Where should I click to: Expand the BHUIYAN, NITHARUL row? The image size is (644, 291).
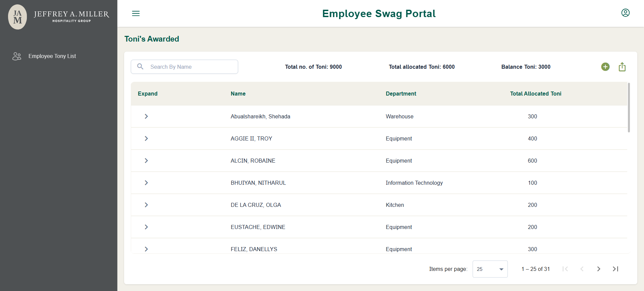146,183
